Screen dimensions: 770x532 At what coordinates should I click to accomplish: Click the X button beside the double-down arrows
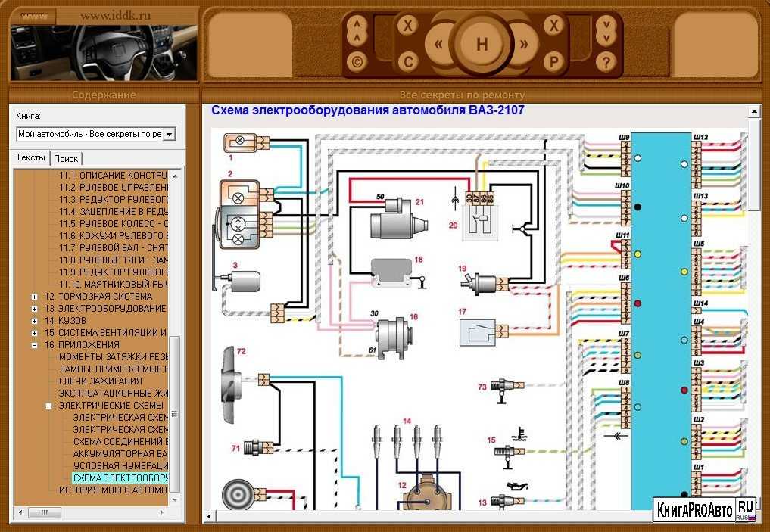[x=554, y=26]
